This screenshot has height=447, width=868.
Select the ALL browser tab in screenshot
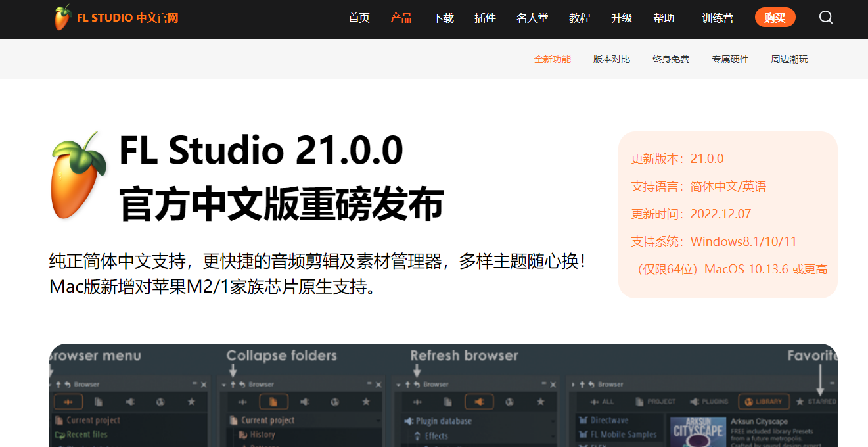click(x=603, y=401)
